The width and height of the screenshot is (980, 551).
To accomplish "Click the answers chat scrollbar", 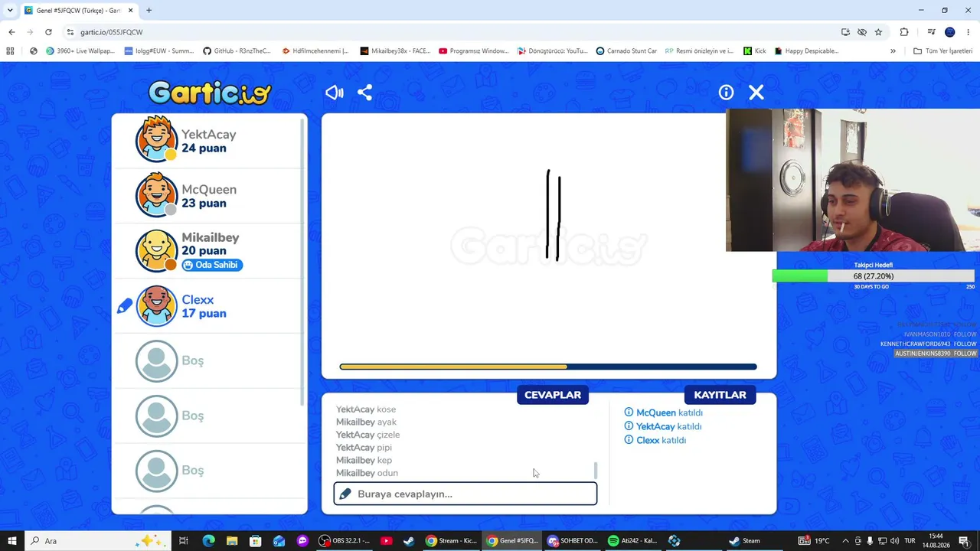I will tap(596, 471).
